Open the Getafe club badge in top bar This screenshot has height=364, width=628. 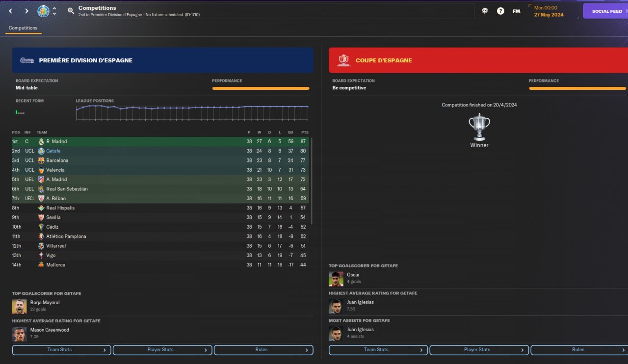(x=43, y=11)
